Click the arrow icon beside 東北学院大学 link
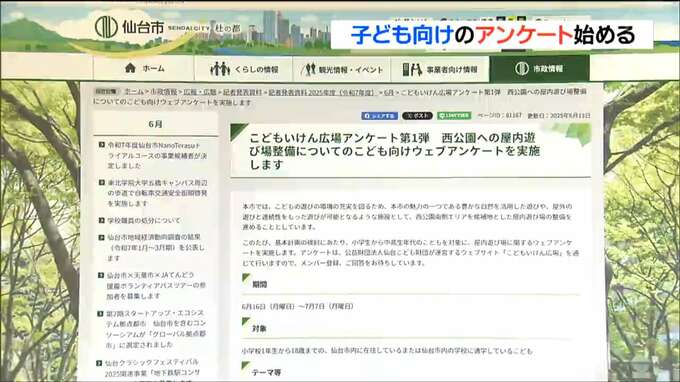The width and height of the screenshot is (680, 382). point(101,183)
